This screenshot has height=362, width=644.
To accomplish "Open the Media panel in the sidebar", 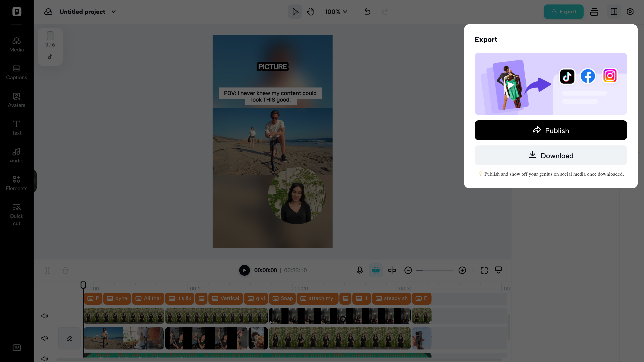I will (x=16, y=44).
